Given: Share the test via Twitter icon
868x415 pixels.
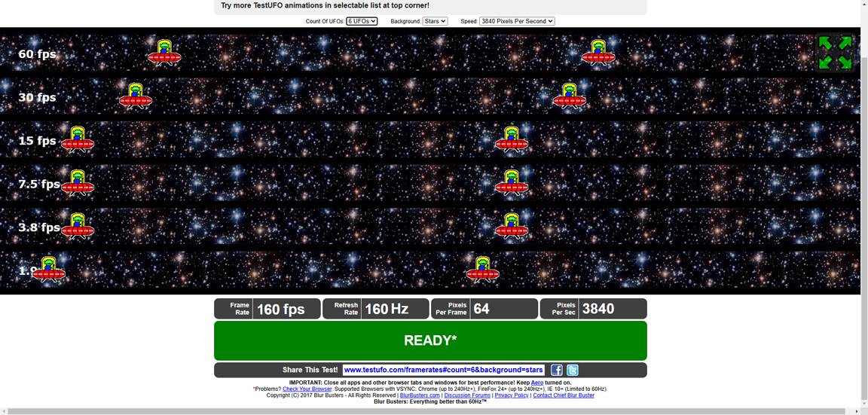Looking at the screenshot, I should 573,370.
